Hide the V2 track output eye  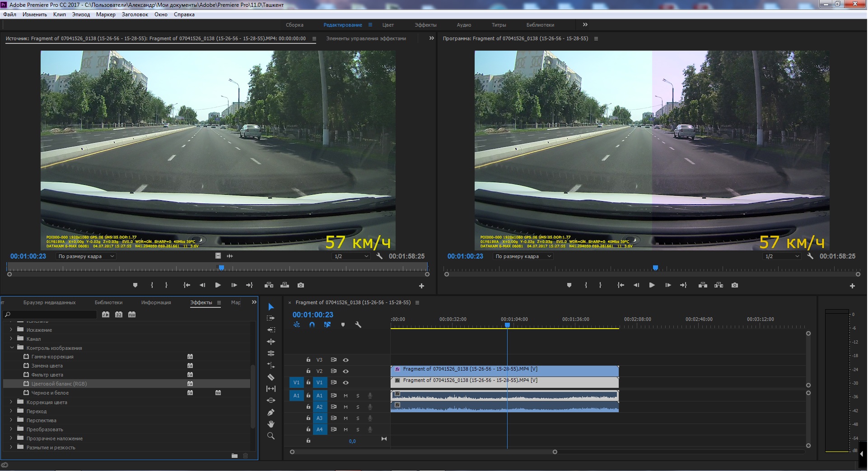pos(345,371)
